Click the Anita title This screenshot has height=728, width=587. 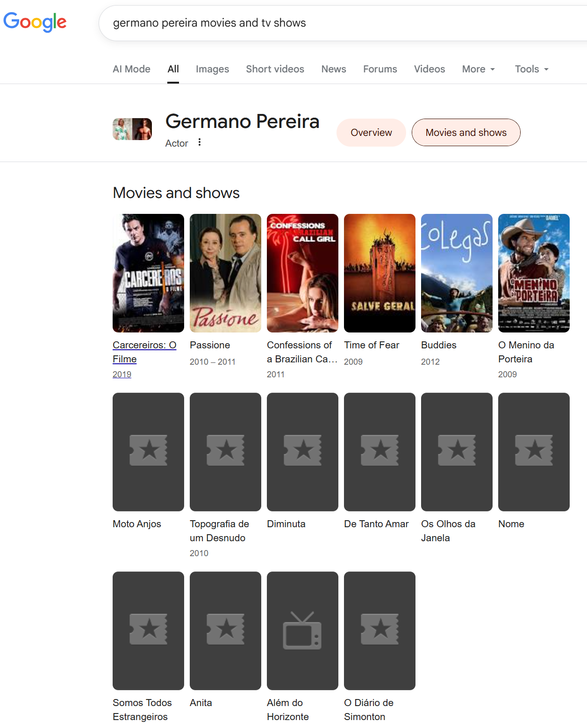pos(201,703)
